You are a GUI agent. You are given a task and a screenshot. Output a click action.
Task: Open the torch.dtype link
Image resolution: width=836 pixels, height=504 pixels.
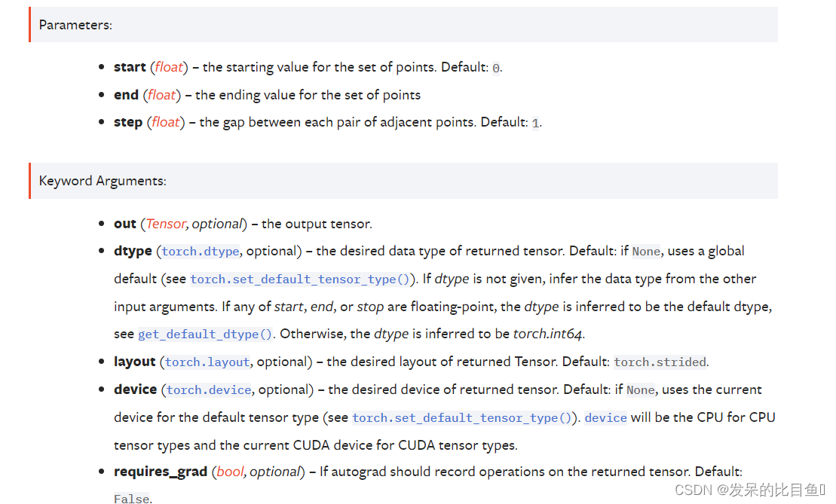[x=201, y=252]
